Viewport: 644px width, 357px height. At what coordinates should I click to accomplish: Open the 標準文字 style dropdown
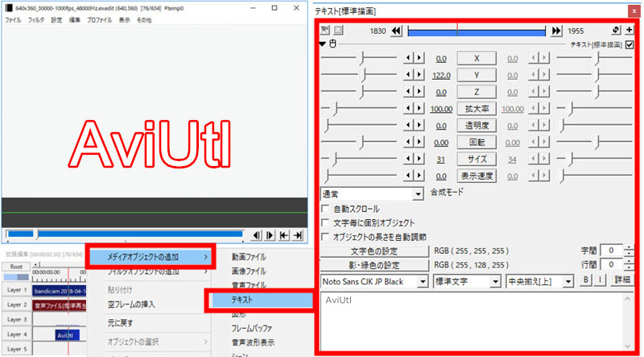coord(467,281)
